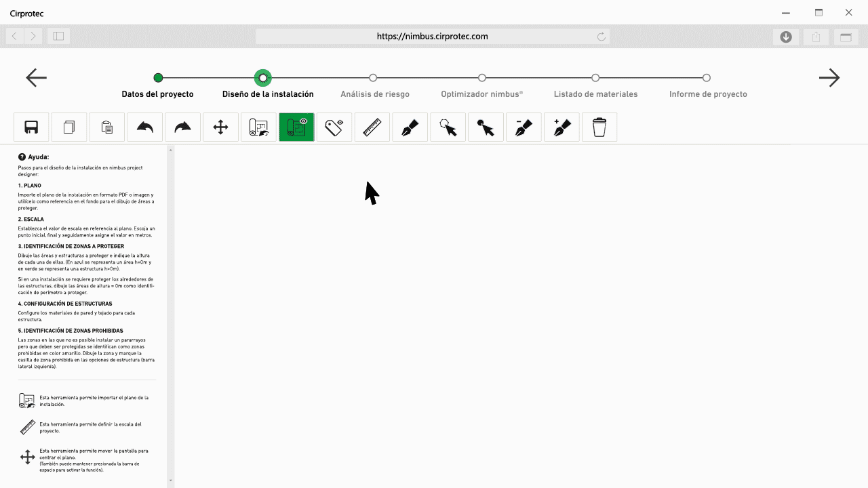The image size is (868, 488).
Task: Click the move arrows icon in help legend
Action: [27, 457]
